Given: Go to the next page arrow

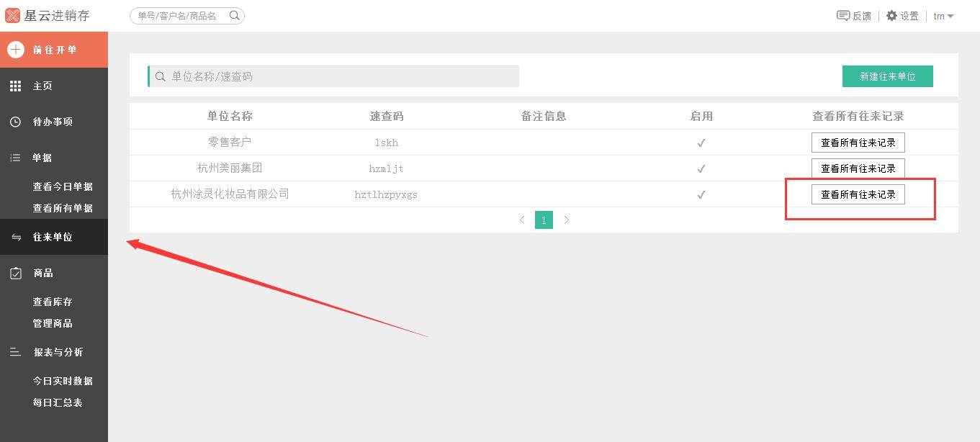Looking at the screenshot, I should click(x=567, y=220).
